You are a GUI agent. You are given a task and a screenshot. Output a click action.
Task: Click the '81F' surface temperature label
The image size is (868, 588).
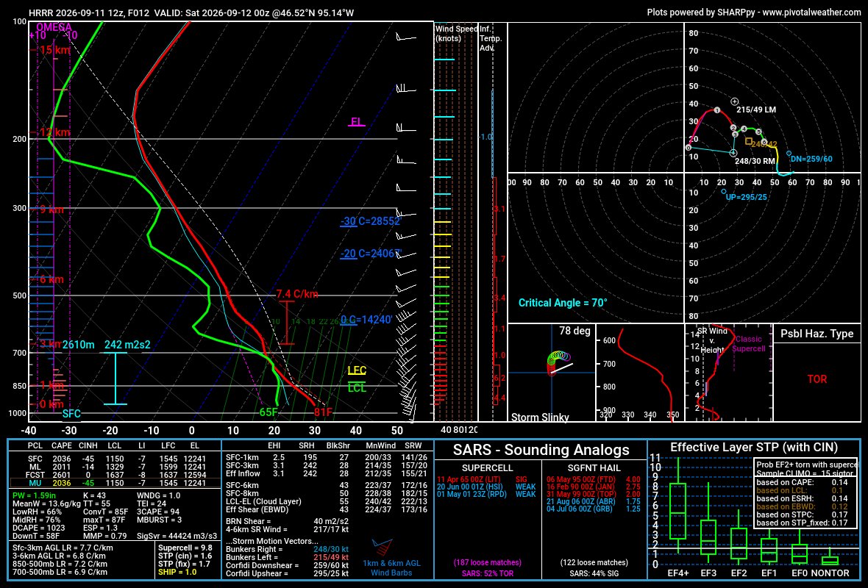pos(323,412)
